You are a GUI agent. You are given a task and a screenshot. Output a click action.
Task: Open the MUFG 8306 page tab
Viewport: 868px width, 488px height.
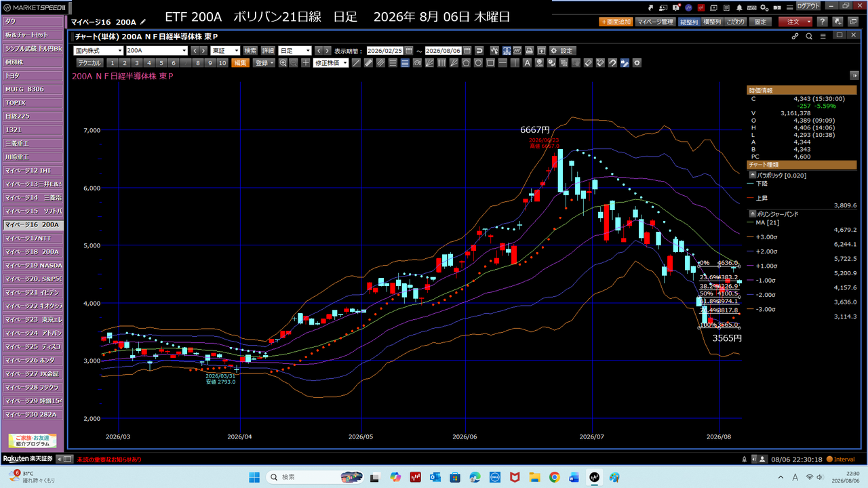(x=33, y=89)
